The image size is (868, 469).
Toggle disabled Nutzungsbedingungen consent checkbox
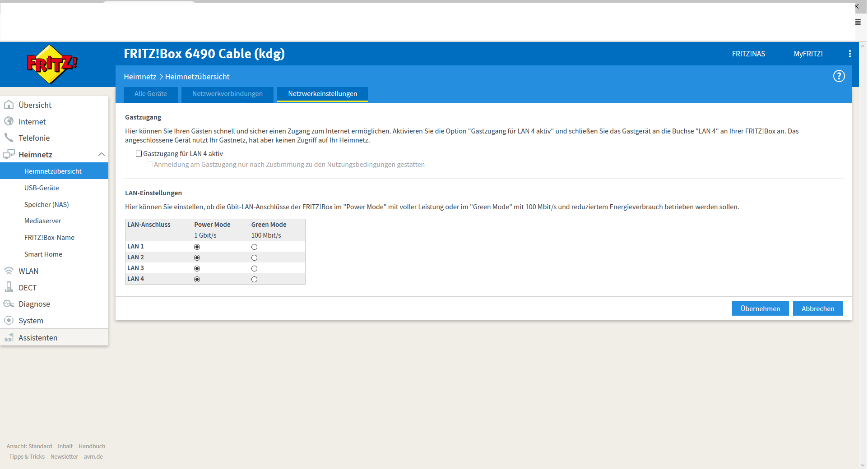click(x=149, y=165)
